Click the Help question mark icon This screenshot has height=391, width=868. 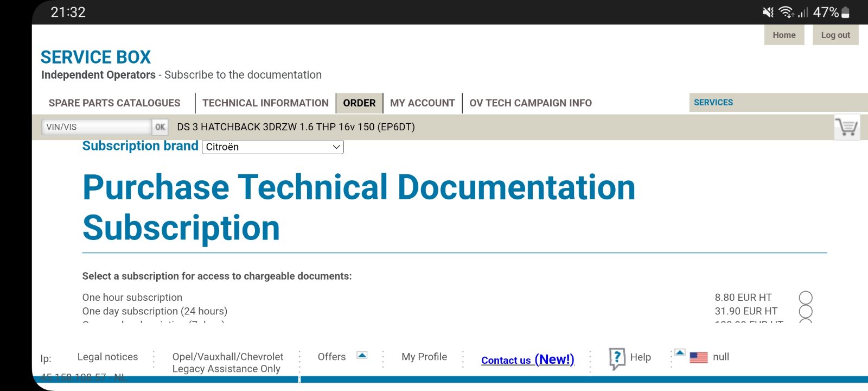tap(617, 358)
